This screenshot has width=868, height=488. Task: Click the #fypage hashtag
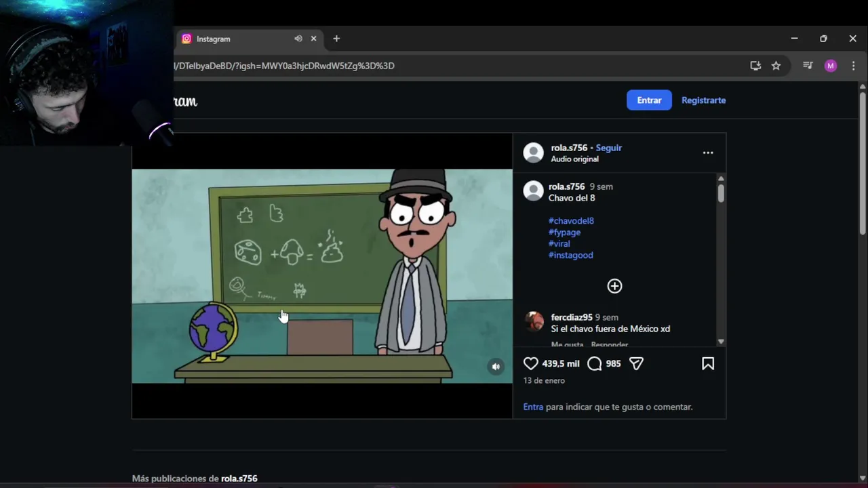coord(564,232)
